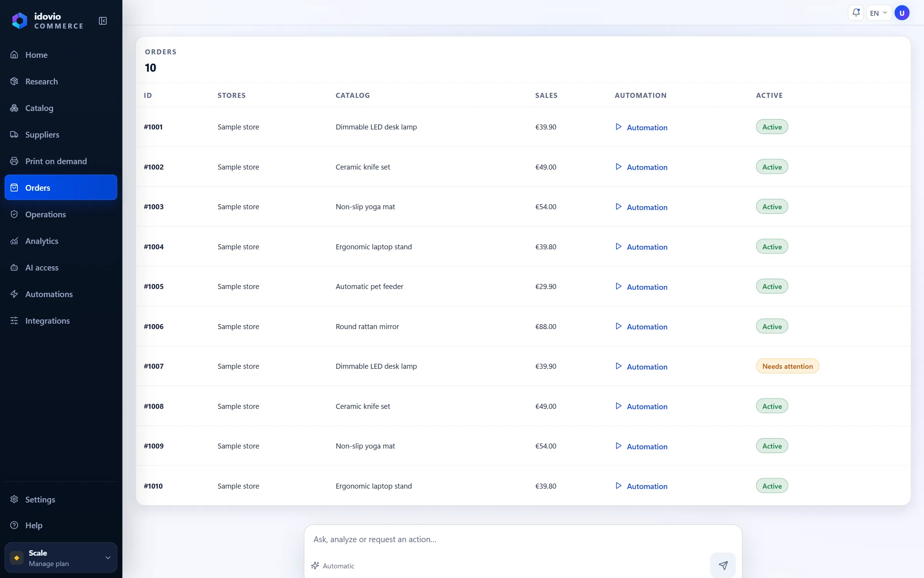Click the play icon in order #1004 row
This screenshot has width=924, height=578.
pyautogui.click(x=618, y=246)
